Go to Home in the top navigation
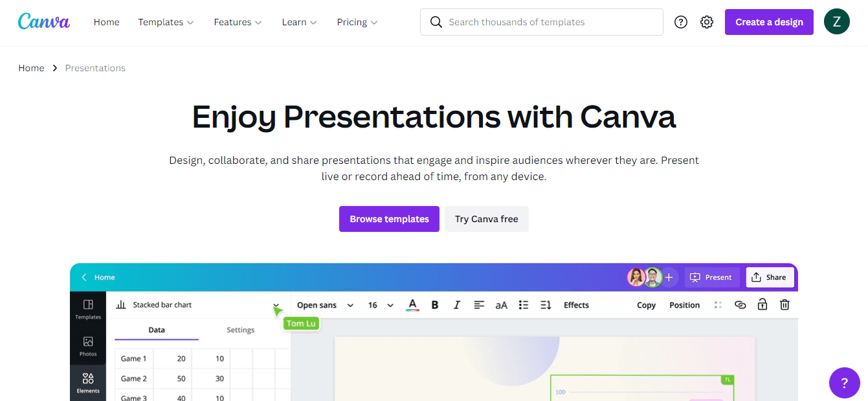Image resolution: width=868 pixels, height=401 pixels. 106,22
